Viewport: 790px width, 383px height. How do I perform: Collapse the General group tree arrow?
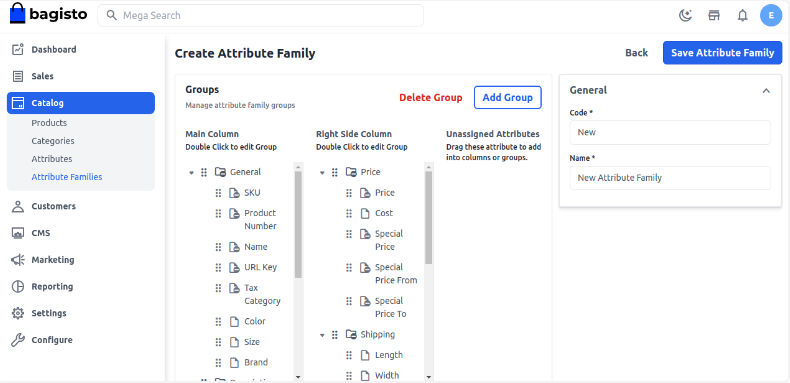pos(191,172)
